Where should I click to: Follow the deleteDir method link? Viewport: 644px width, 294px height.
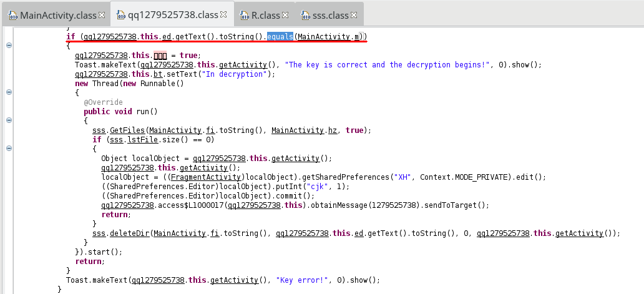(129, 233)
